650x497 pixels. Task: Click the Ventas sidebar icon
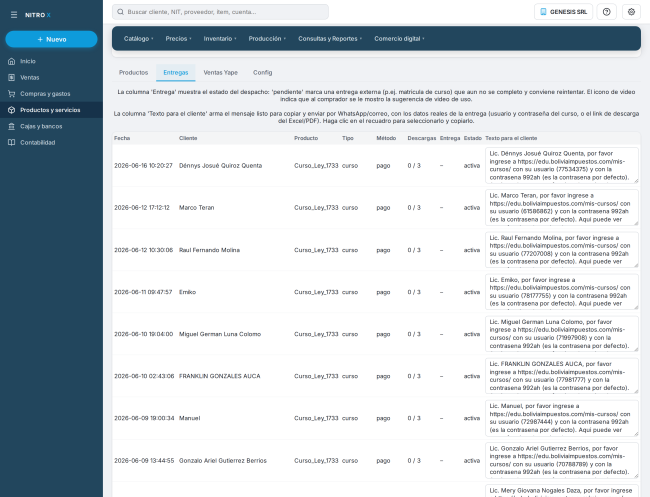[12, 78]
